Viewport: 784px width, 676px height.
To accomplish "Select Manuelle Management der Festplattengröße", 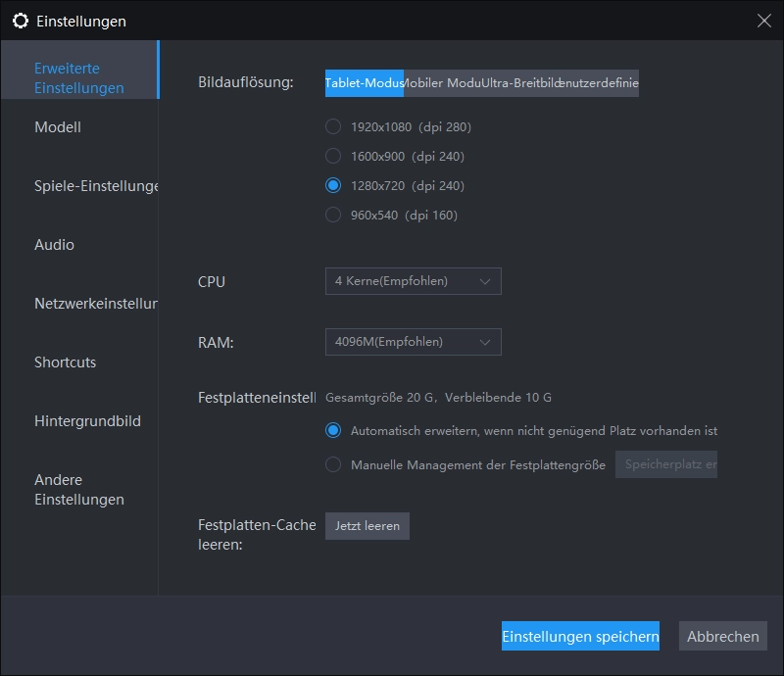I will click(x=465, y=464).
